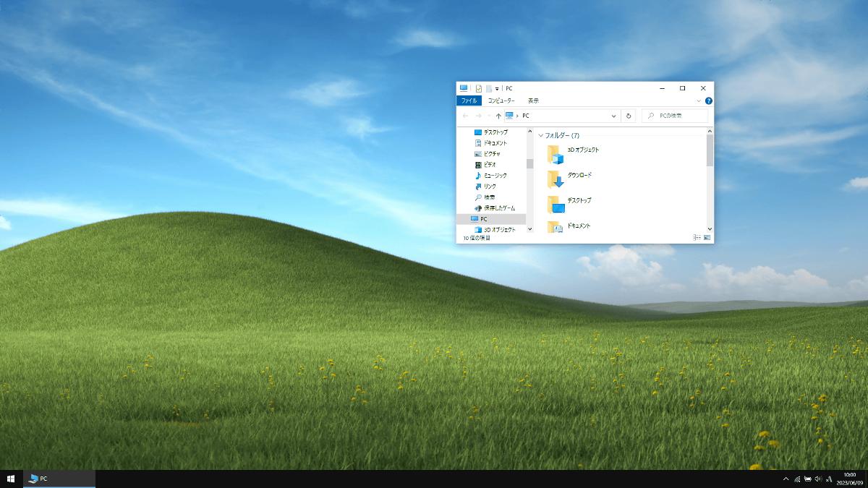Open the ファイル tab
This screenshot has height=488, width=868.
(x=469, y=100)
